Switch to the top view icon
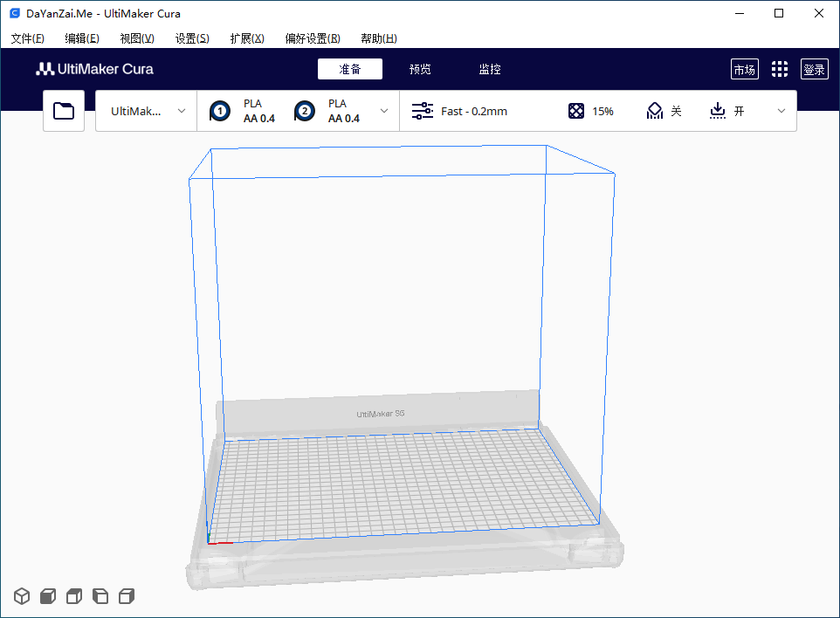This screenshot has height=618, width=840. point(73,595)
